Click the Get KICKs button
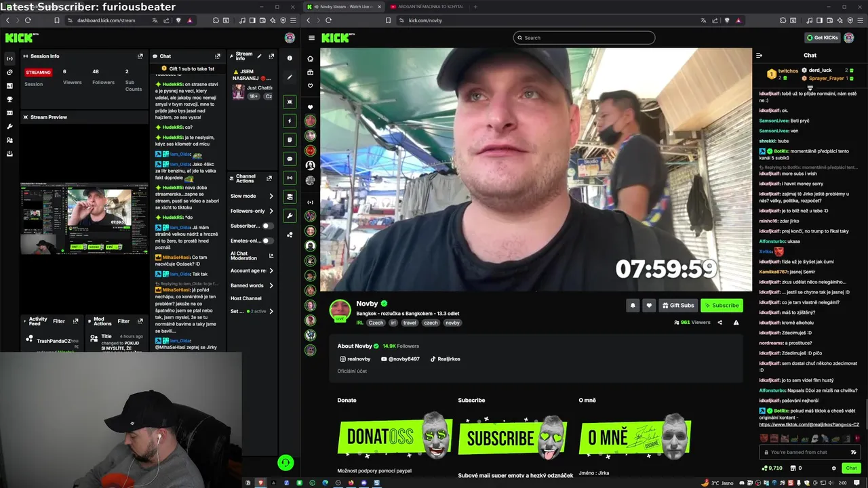 click(x=822, y=38)
